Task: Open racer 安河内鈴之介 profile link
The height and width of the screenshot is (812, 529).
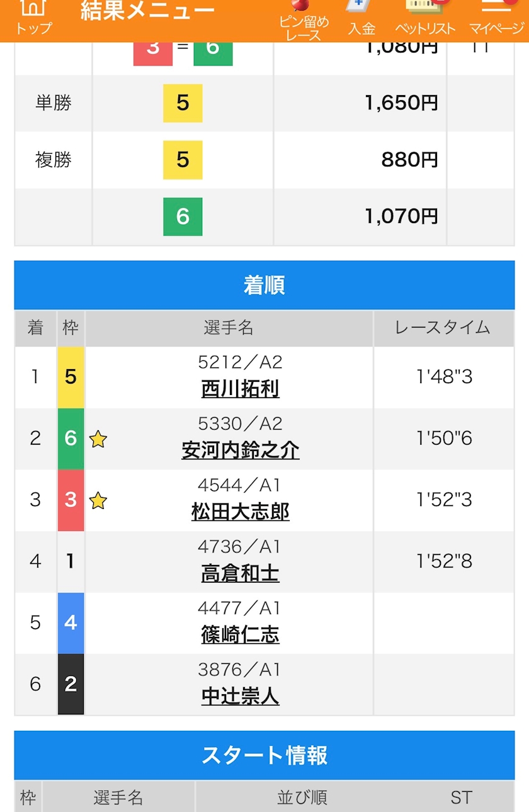Action: click(x=240, y=450)
